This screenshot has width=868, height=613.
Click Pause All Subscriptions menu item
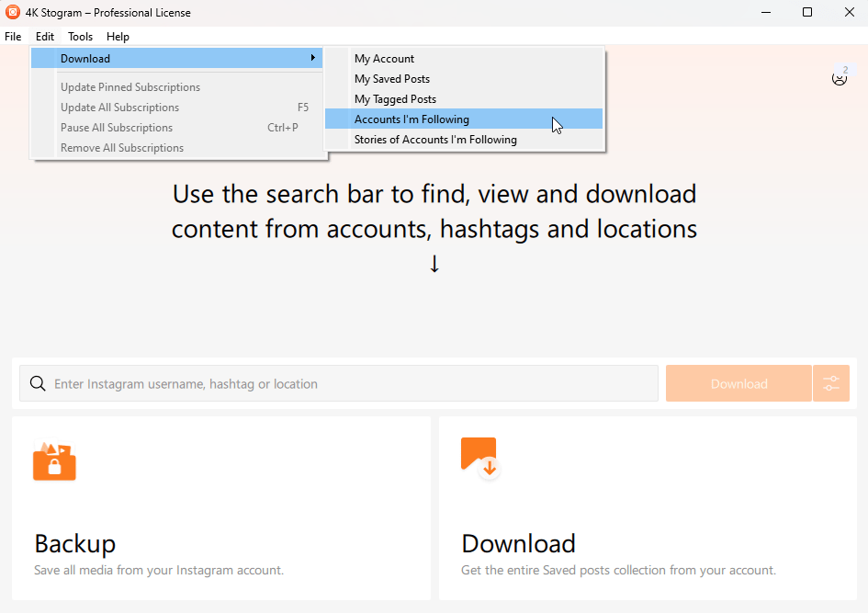[176, 128]
